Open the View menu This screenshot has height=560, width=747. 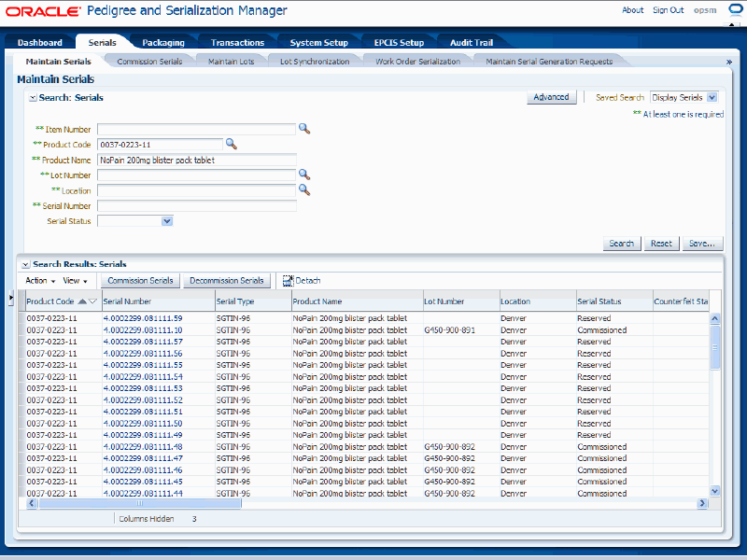tap(76, 281)
